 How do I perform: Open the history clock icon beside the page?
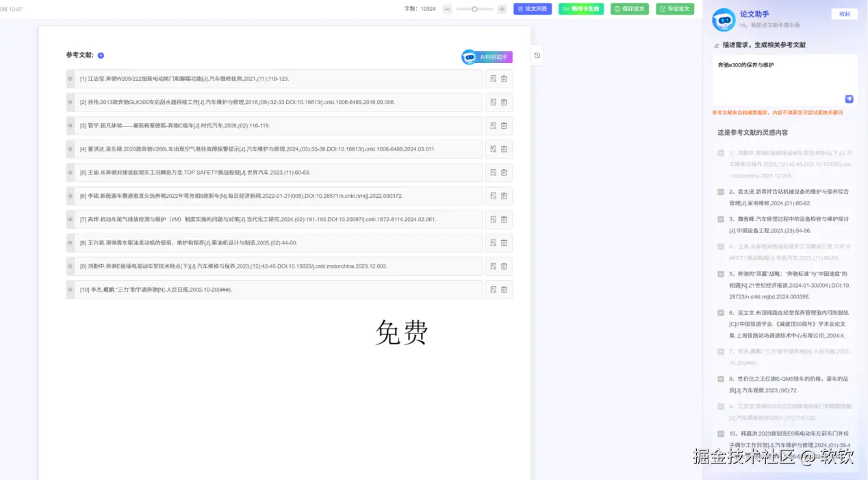pyautogui.click(x=537, y=55)
